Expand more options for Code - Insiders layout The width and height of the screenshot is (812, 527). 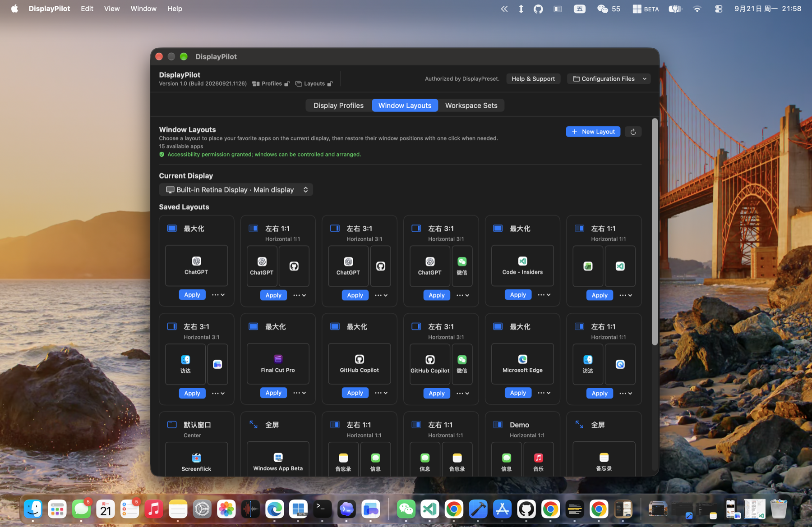(544, 295)
